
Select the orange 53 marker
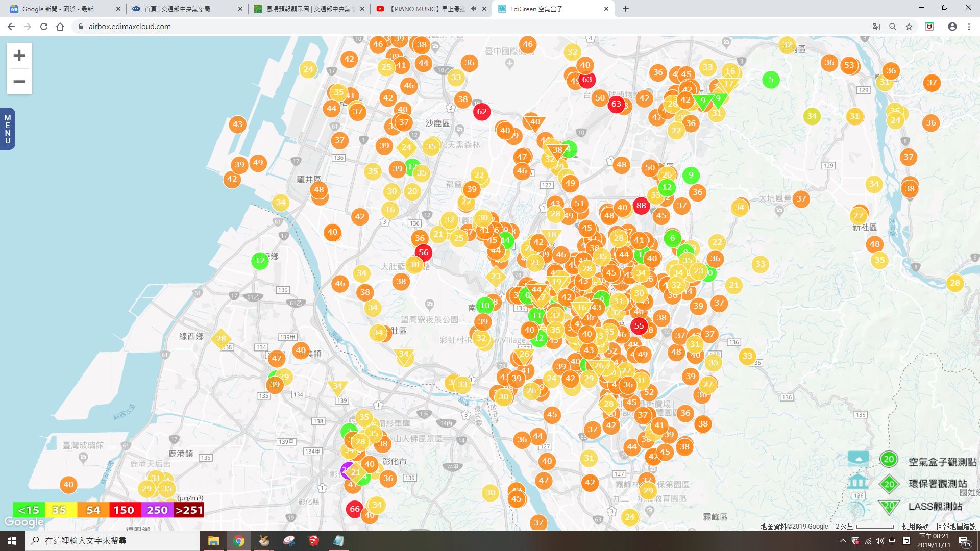point(849,65)
